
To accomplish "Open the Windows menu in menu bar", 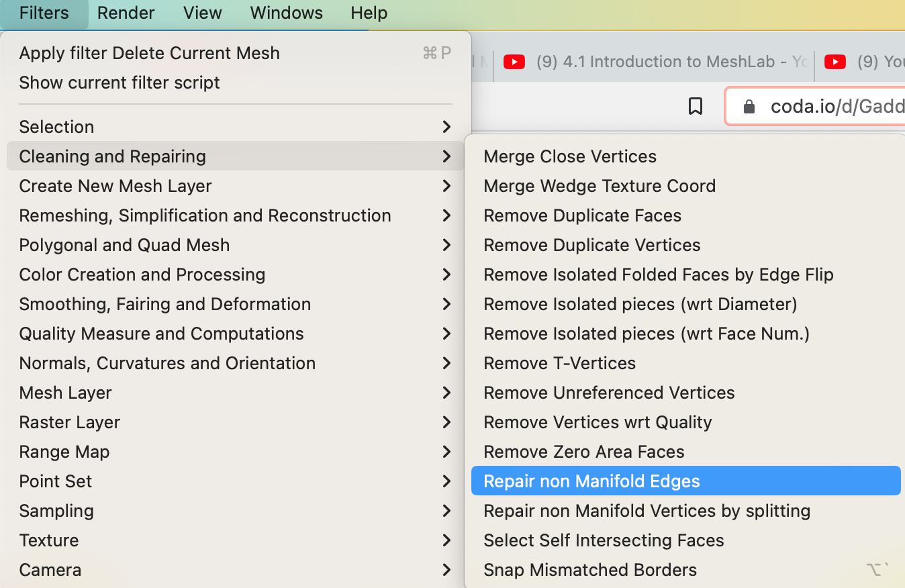I will coord(286,13).
